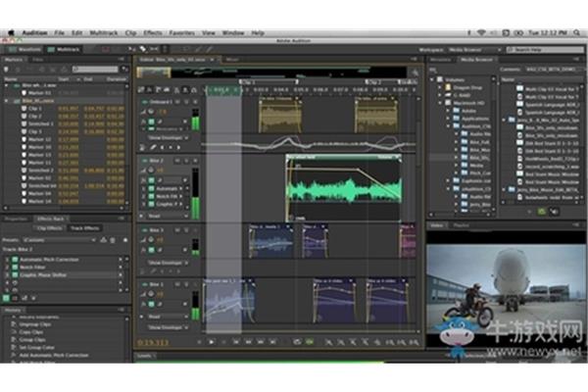This screenshot has width=588, height=392.
Task: Save the effects rack preset via disk icon
Action: coord(104,240)
